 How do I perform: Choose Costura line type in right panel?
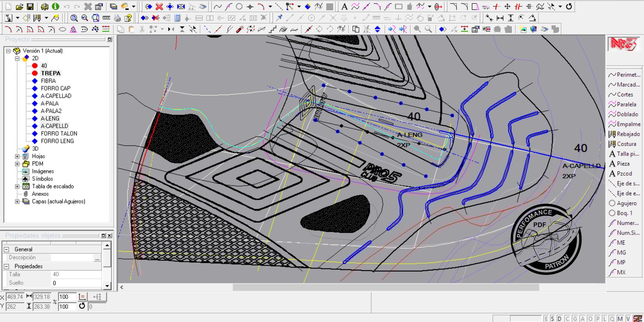click(626, 144)
